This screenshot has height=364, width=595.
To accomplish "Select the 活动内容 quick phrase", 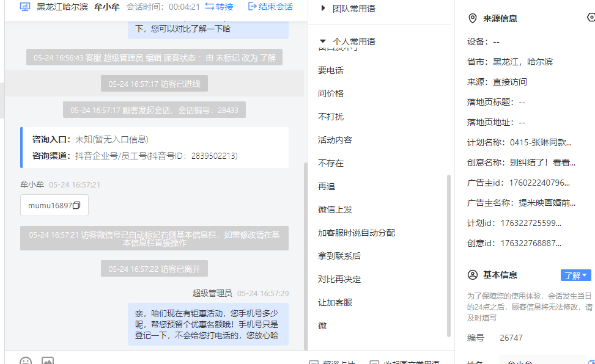I will [x=335, y=140].
